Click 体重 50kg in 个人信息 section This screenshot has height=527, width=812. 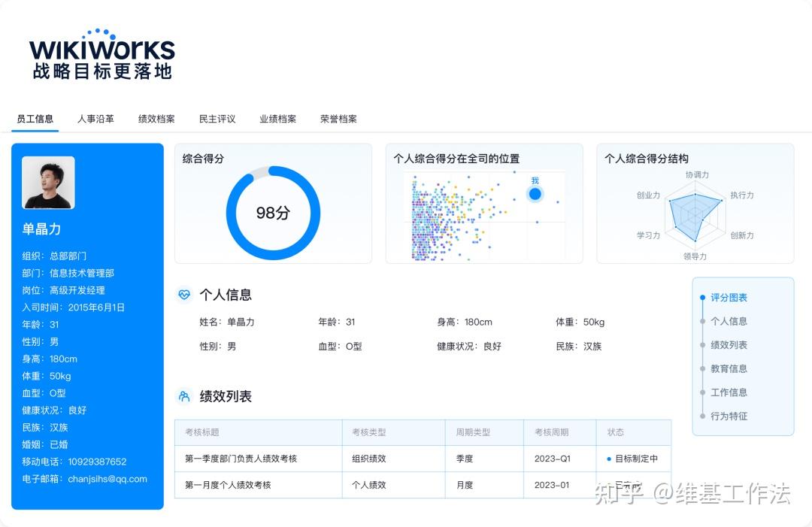point(580,322)
